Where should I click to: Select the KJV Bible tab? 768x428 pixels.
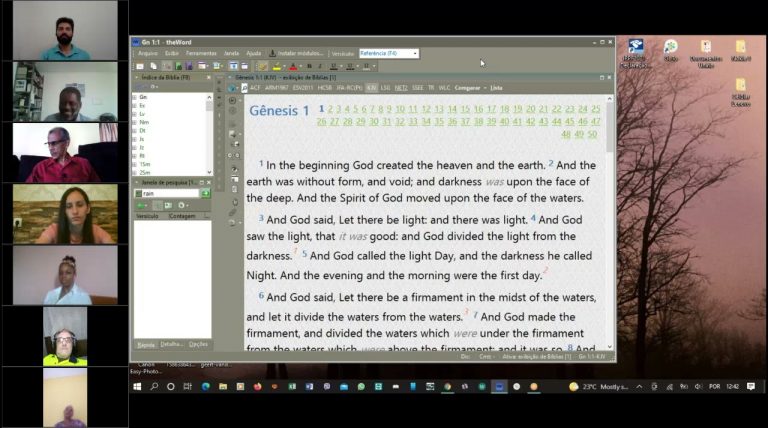[x=371, y=88]
